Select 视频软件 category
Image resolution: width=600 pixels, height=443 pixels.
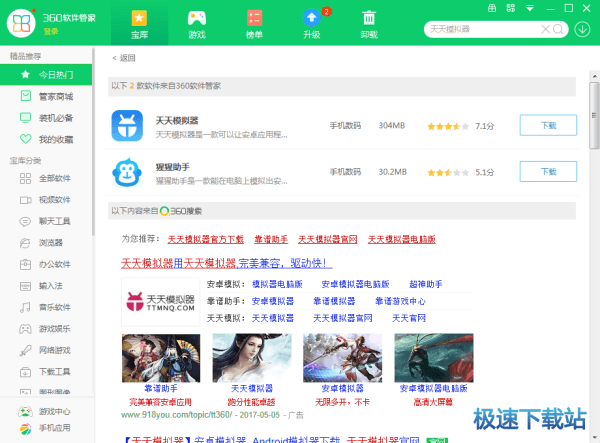(46, 200)
